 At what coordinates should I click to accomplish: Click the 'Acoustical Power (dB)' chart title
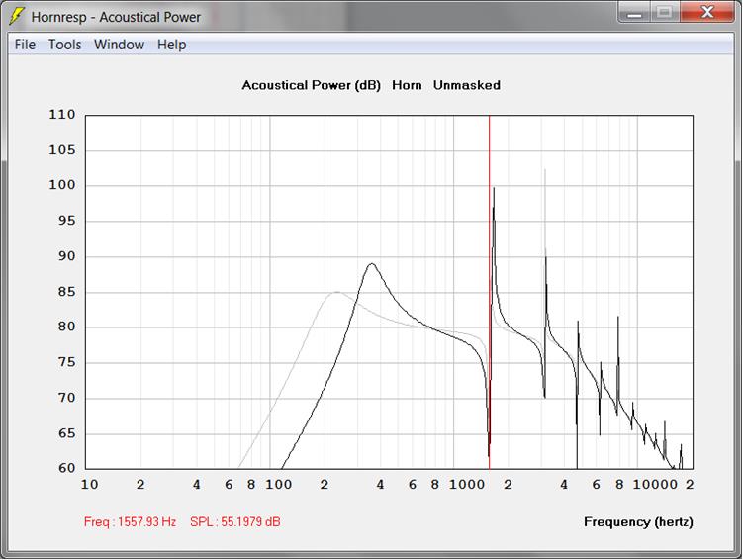pyautogui.click(x=312, y=85)
